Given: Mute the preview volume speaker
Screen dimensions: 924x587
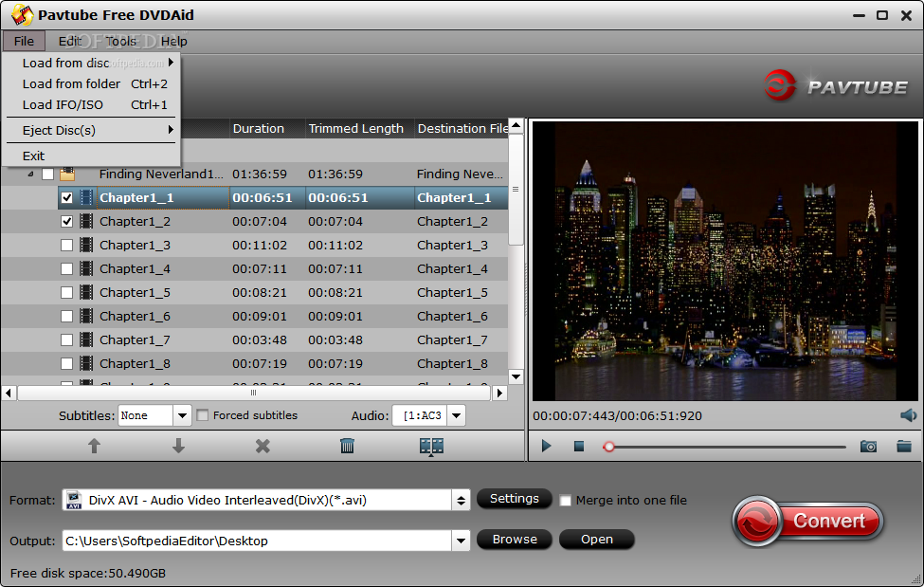Looking at the screenshot, I should tap(908, 415).
